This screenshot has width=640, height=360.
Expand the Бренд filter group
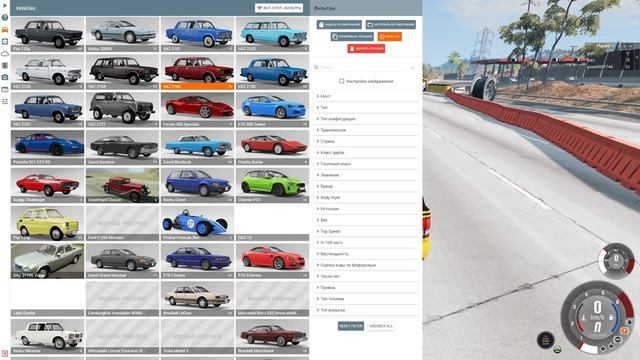[366, 186]
